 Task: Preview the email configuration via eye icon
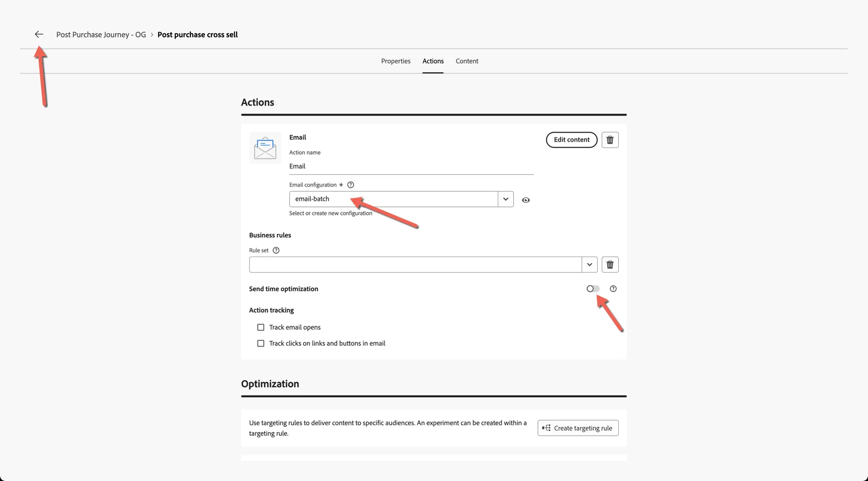coord(525,200)
